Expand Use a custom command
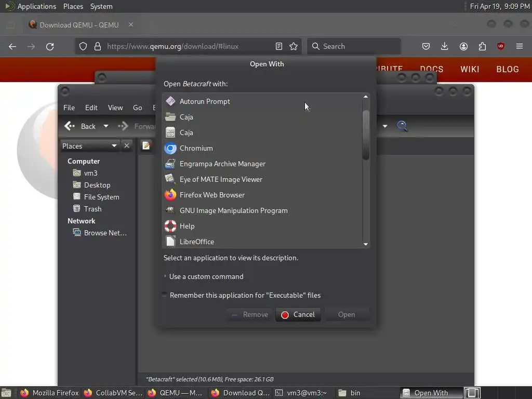This screenshot has height=399, width=532. (x=204, y=276)
